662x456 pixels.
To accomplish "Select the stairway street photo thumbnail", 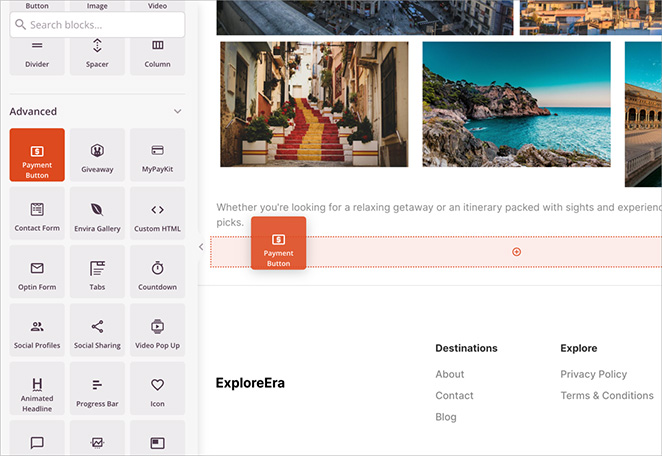I will click(x=314, y=104).
